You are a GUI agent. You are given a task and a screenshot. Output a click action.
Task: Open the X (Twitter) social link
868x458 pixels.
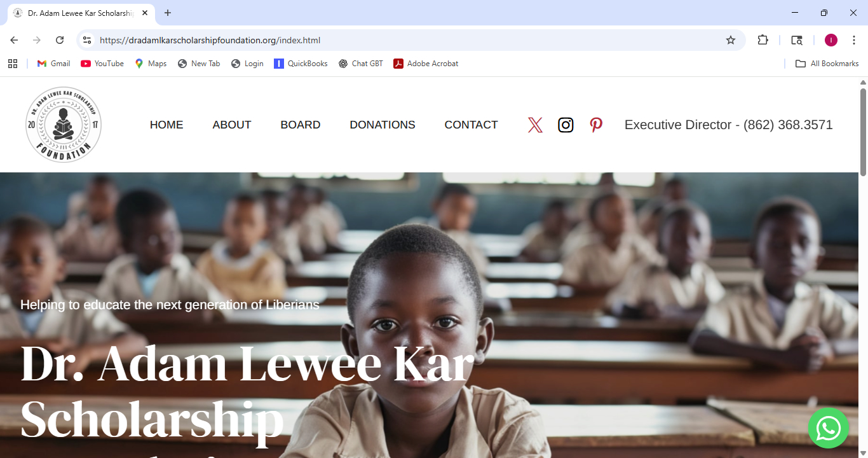[535, 125]
